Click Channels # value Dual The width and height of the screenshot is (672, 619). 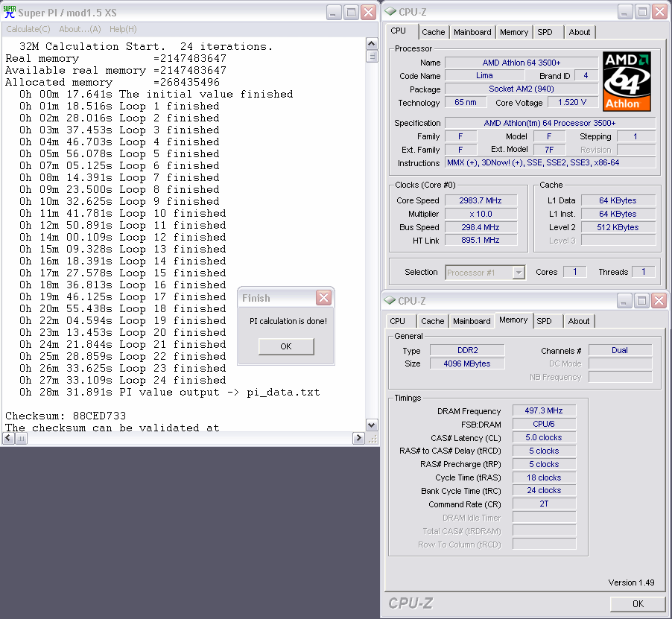pyautogui.click(x=620, y=350)
